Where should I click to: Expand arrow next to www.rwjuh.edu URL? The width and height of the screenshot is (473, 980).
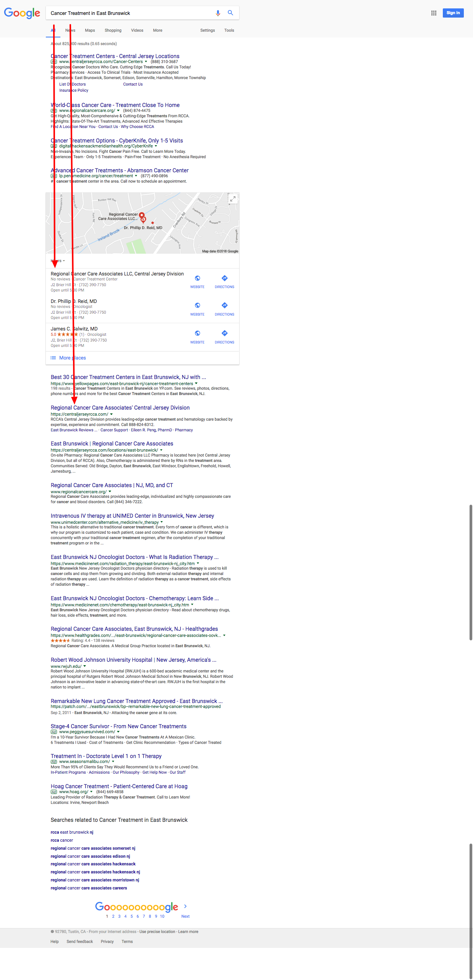click(84, 666)
